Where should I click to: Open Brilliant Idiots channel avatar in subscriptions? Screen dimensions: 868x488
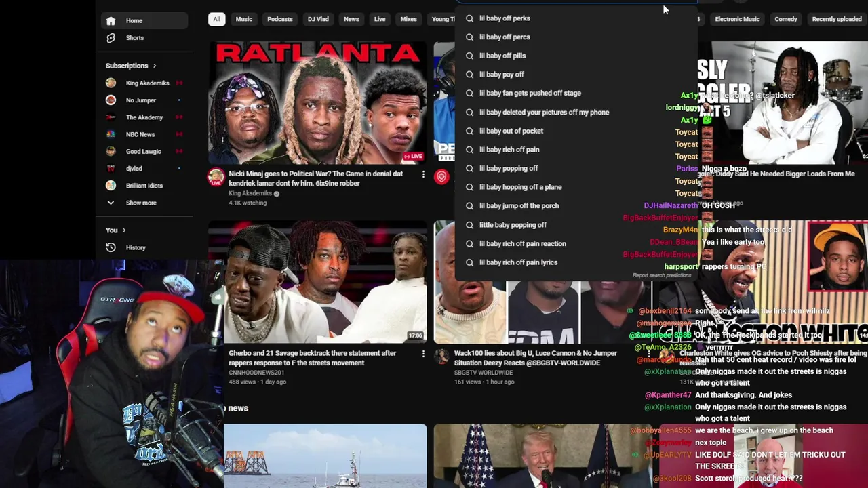click(x=111, y=186)
